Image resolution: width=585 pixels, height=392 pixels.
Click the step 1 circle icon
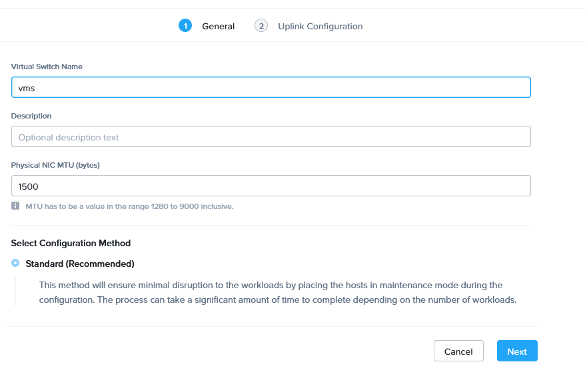point(185,26)
